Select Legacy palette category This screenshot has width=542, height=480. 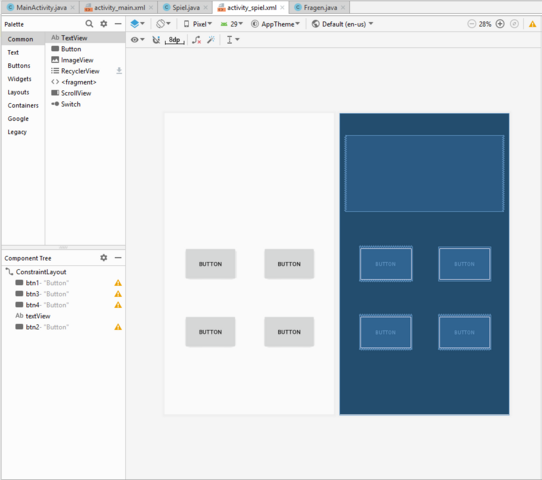(23, 132)
